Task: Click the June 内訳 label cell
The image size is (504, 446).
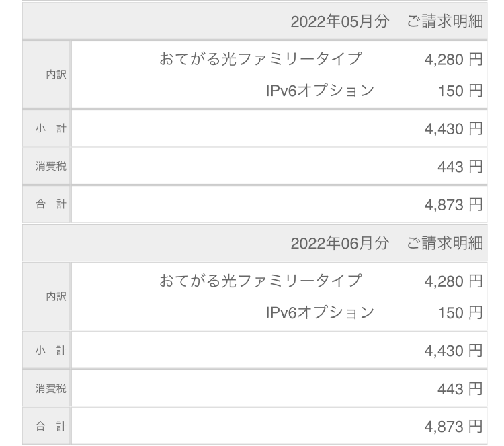Action: [46, 296]
